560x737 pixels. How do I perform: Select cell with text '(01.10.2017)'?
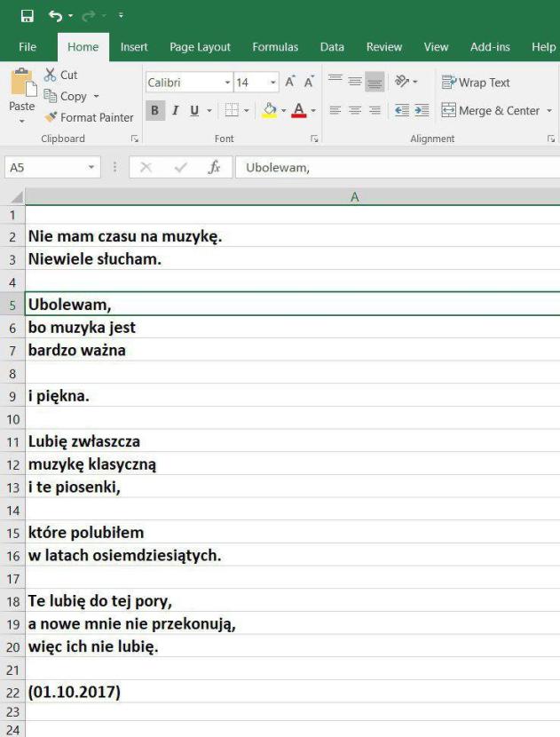pyautogui.click(x=75, y=692)
